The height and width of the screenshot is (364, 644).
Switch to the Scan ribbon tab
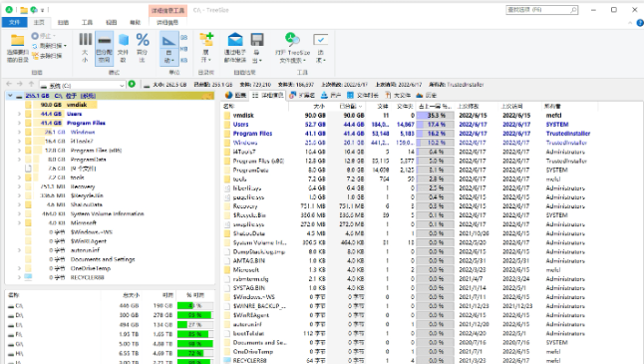click(x=63, y=22)
